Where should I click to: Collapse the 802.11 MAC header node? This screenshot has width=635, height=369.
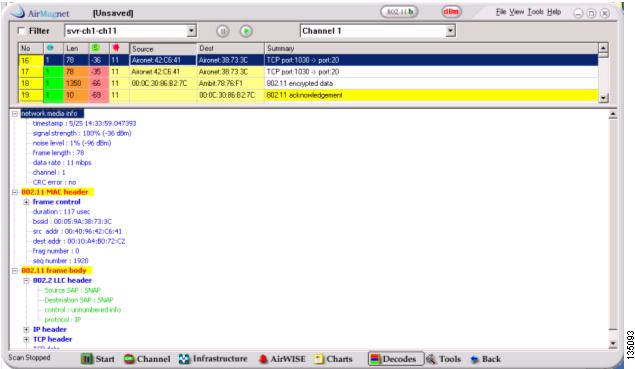(15, 192)
